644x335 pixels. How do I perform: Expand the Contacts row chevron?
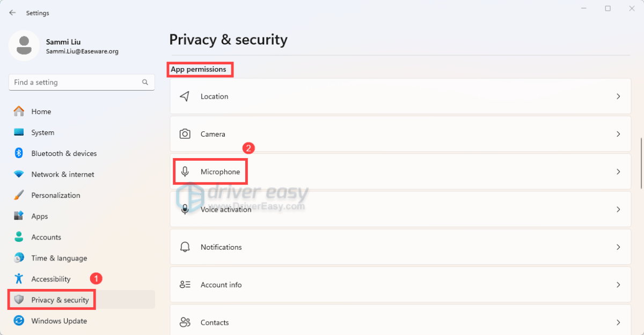pos(618,322)
